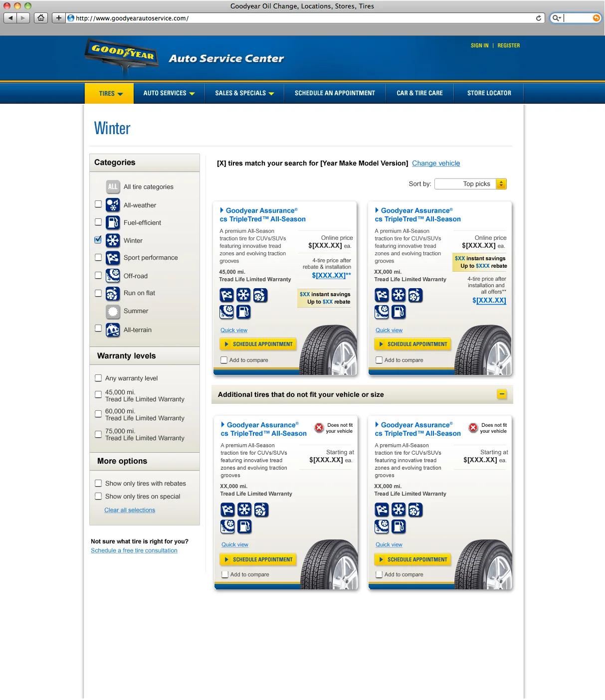Click the Register link
The width and height of the screenshot is (605, 700).
point(509,45)
